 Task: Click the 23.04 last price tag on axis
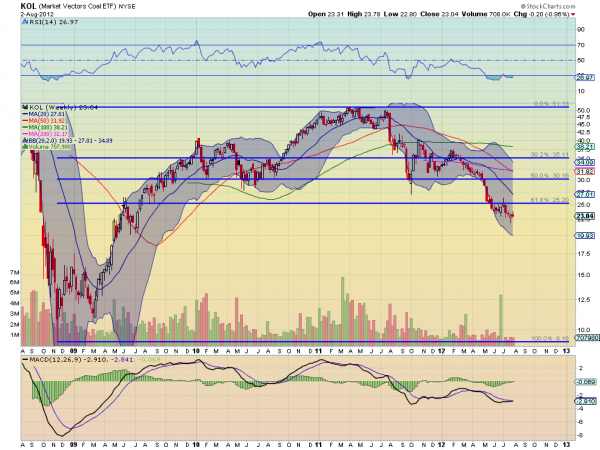pyautogui.click(x=585, y=216)
